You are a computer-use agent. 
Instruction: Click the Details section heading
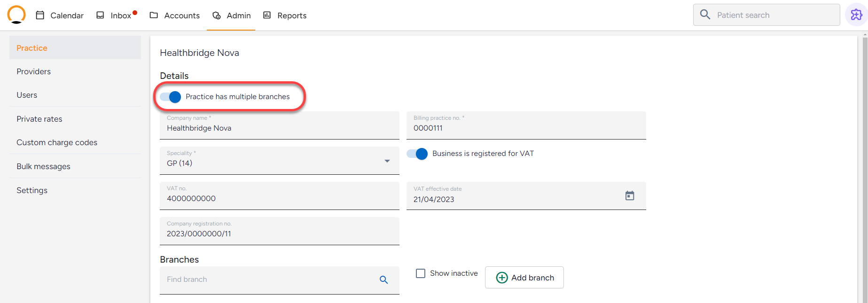point(174,76)
